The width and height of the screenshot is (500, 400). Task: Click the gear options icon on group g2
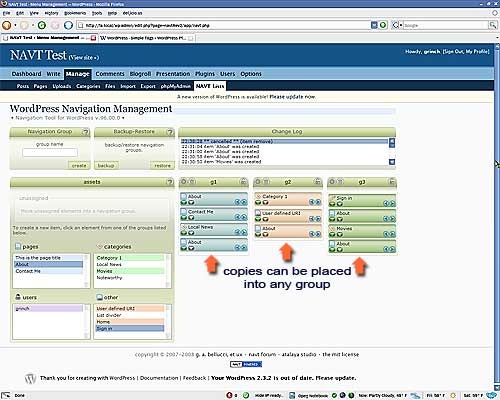click(x=258, y=182)
